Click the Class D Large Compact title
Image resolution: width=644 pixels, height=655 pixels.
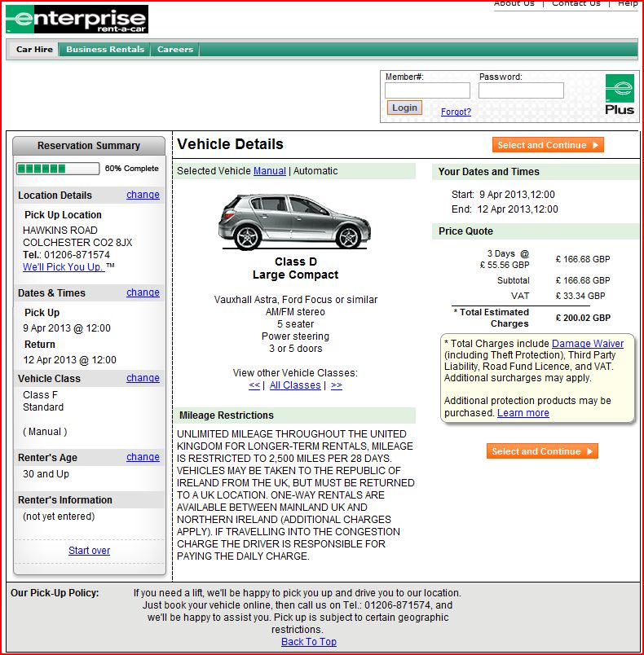(295, 268)
